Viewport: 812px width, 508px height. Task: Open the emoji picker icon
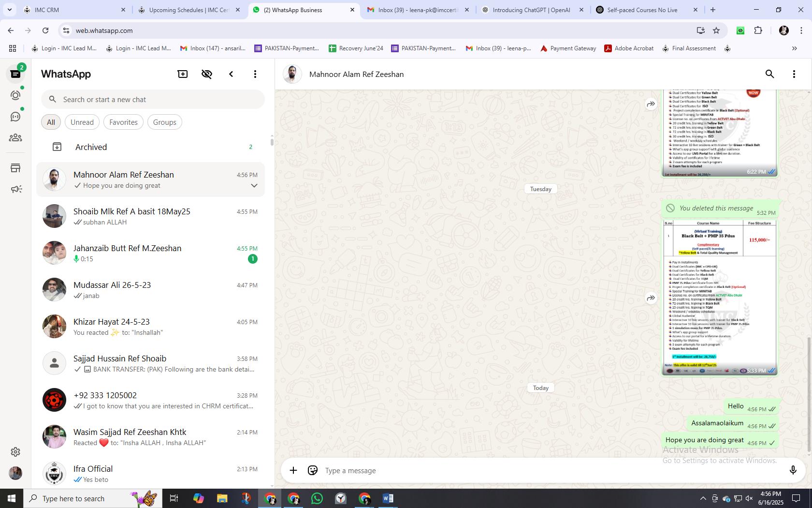(313, 470)
